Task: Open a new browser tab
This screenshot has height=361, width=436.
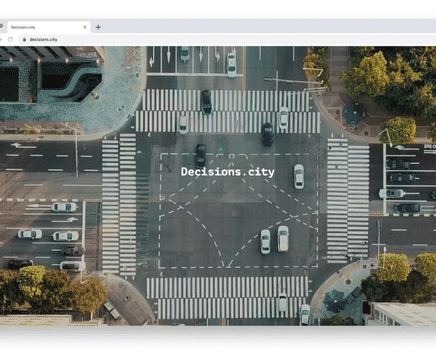Action: pos(98,27)
